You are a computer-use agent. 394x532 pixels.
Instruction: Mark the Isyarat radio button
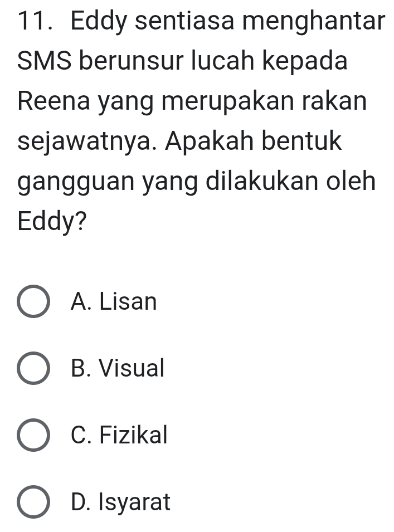[x=33, y=502]
